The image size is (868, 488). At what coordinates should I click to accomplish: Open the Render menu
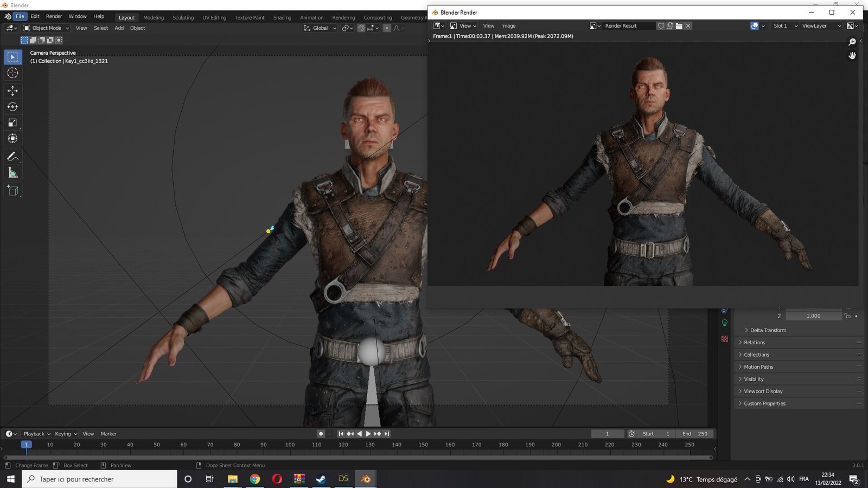tap(54, 16)
